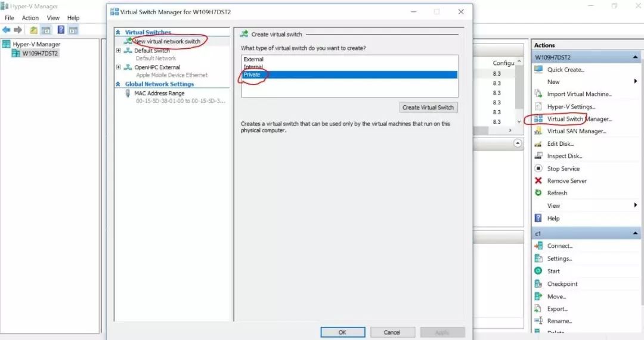This screenshot has width=644, height=340.
Task: Click Create Virtual Switch button
Action: click(x=428, y=107)
